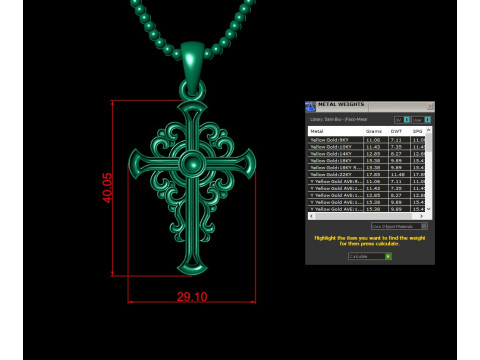Click the 40.05 height dimension
The height and width of the screenshot is (360, 480).
pyautogui.click(x=107, y=188)
